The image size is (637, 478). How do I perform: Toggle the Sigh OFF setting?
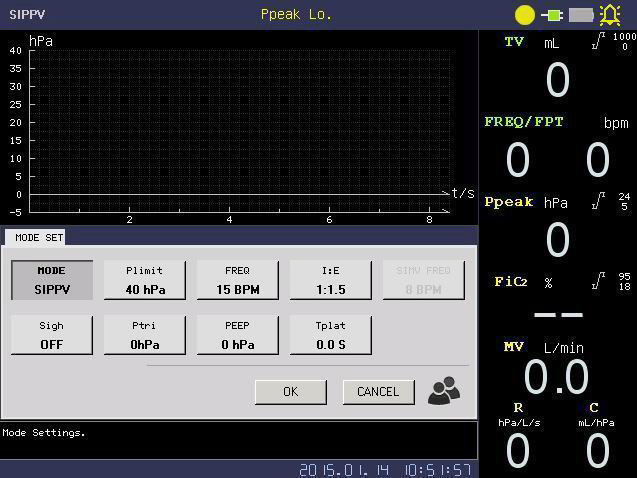pos(52,335)
